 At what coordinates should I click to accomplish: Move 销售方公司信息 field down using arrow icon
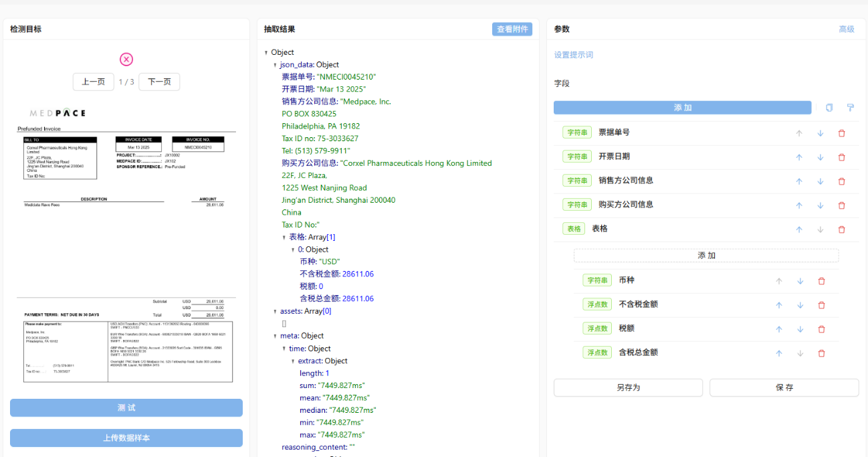pos(820,181)
